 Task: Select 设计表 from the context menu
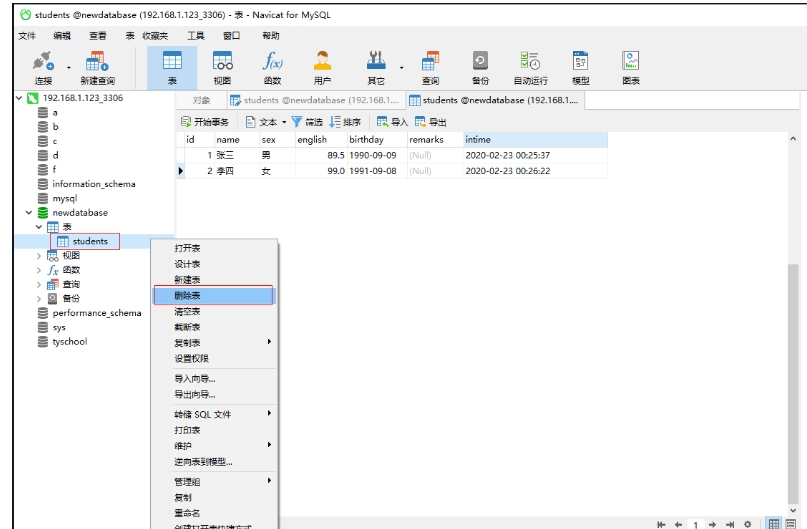188,264
